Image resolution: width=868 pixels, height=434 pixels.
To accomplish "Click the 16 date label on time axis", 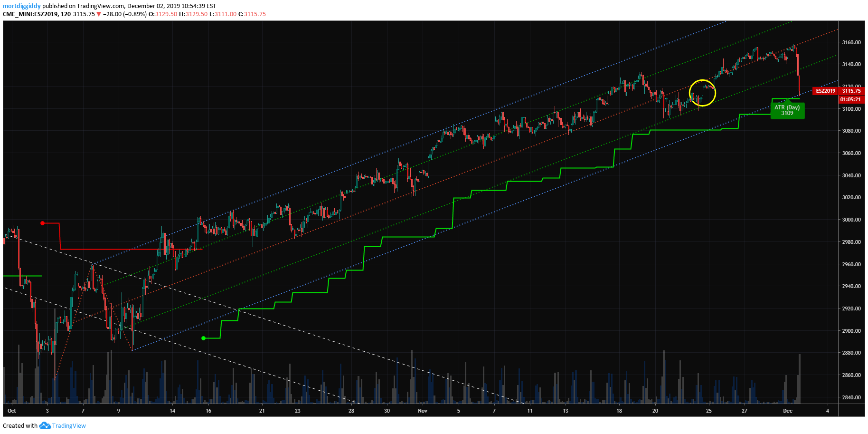I will pos(208,411).
